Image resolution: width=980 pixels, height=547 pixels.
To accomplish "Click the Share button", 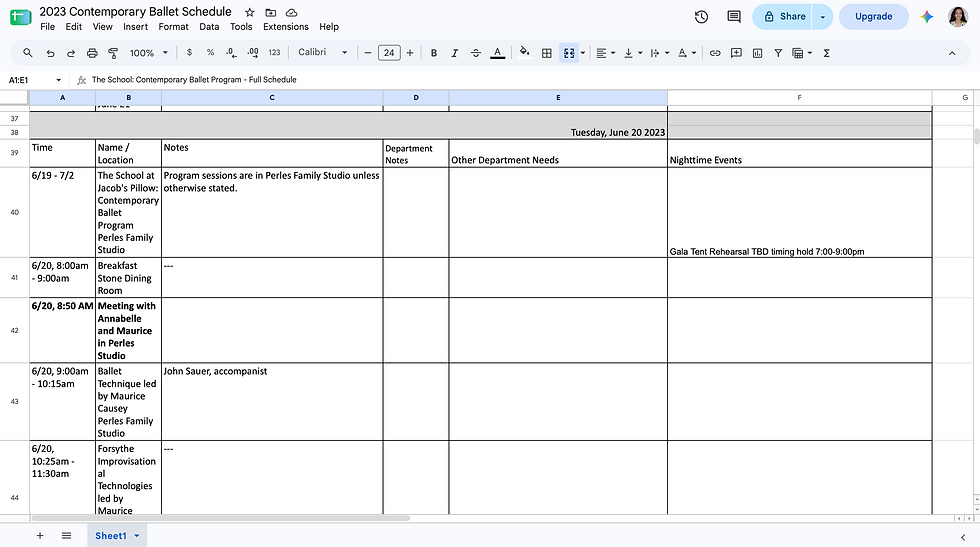I will pos(784,17).
